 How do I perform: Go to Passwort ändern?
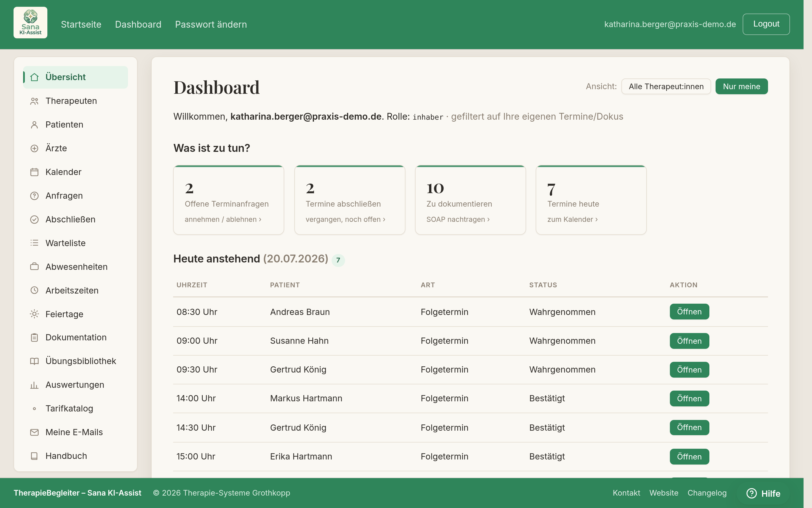point(211,24)
